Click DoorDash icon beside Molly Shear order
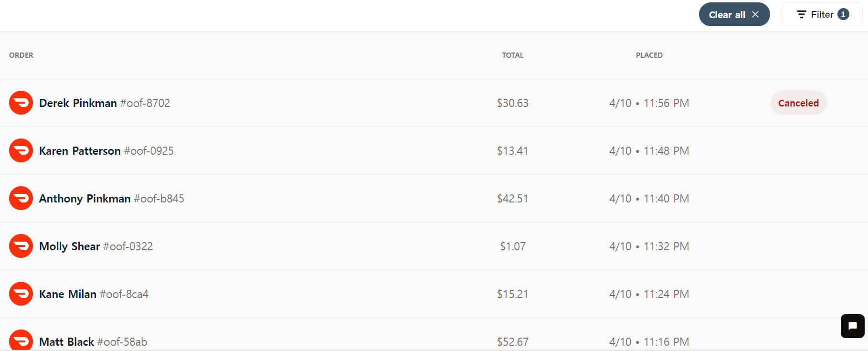The width and height of the screenshot is (868, 351). (x=21, y=246)
